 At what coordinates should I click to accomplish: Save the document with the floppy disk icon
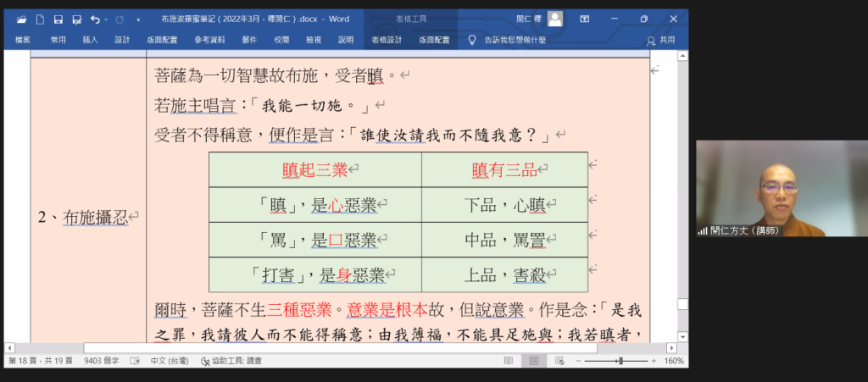tap(58, 19)
